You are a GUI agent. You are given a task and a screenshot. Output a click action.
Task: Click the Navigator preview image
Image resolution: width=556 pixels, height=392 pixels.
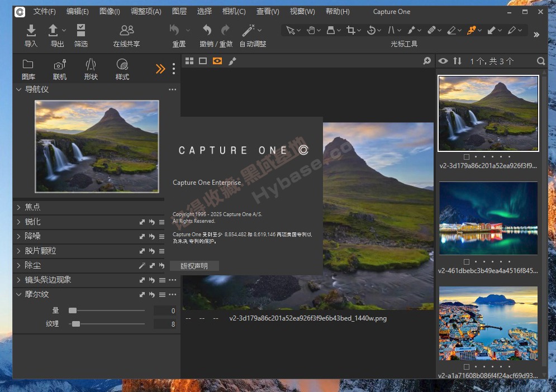pyautogui.click(x=97, y=146)
